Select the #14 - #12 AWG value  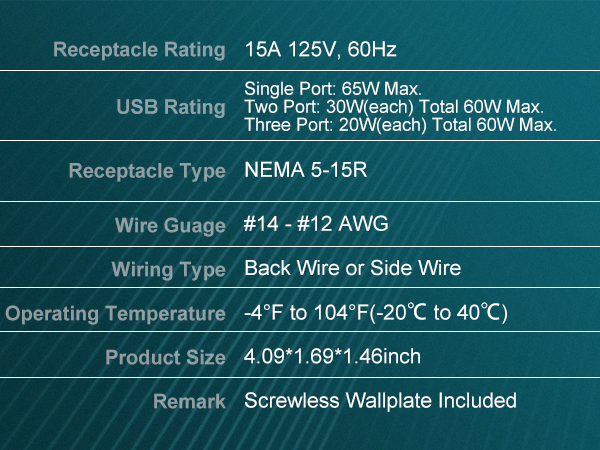(x=316, y=225)
